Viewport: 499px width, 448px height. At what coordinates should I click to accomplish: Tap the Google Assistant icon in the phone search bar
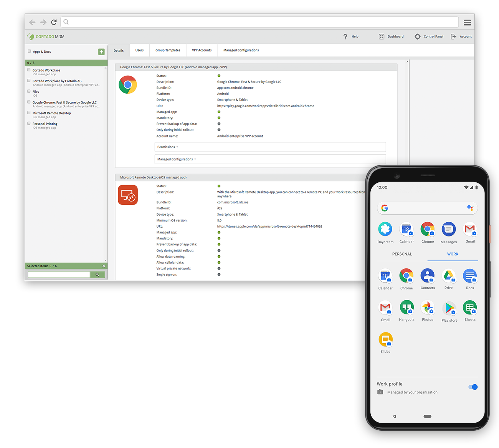(470, 208)
